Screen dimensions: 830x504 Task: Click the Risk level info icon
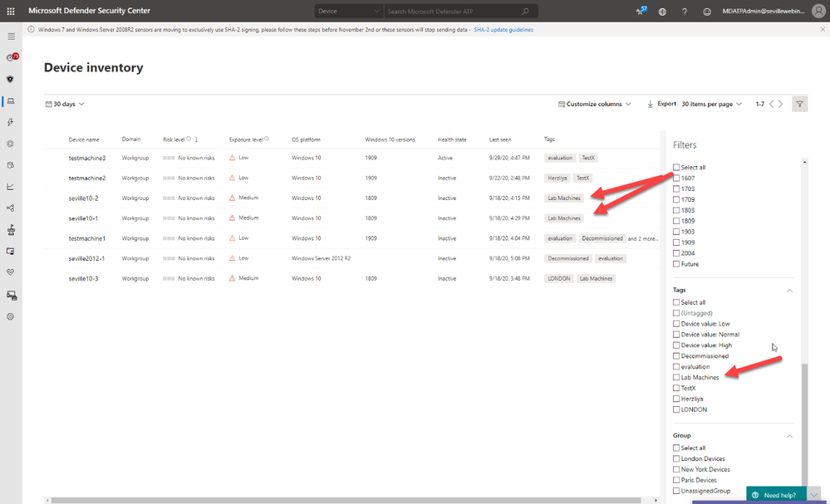tap(189, 139)
